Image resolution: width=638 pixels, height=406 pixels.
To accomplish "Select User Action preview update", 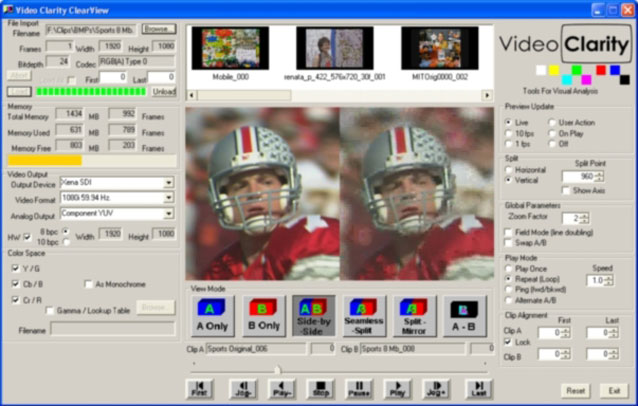I will point(552,122).
